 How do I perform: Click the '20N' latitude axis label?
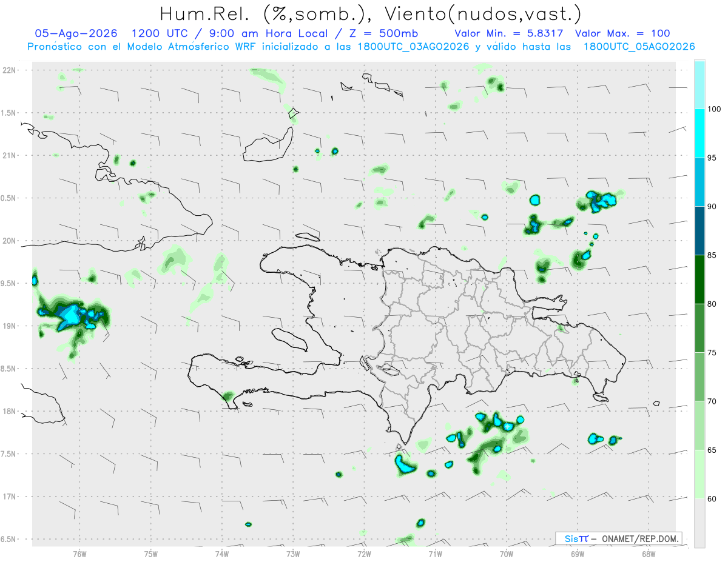[x=8, y=241]
